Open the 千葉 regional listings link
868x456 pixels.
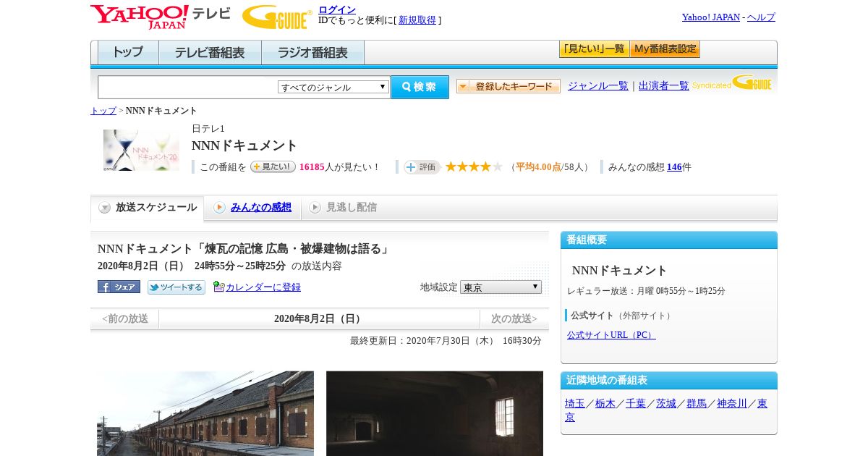636,404
